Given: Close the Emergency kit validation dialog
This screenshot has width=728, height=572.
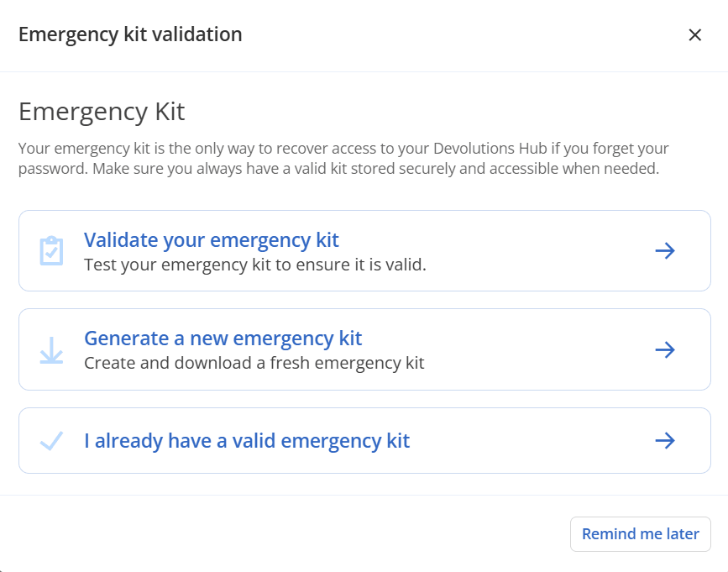Looking at the screenshot, I should point(694,34).
